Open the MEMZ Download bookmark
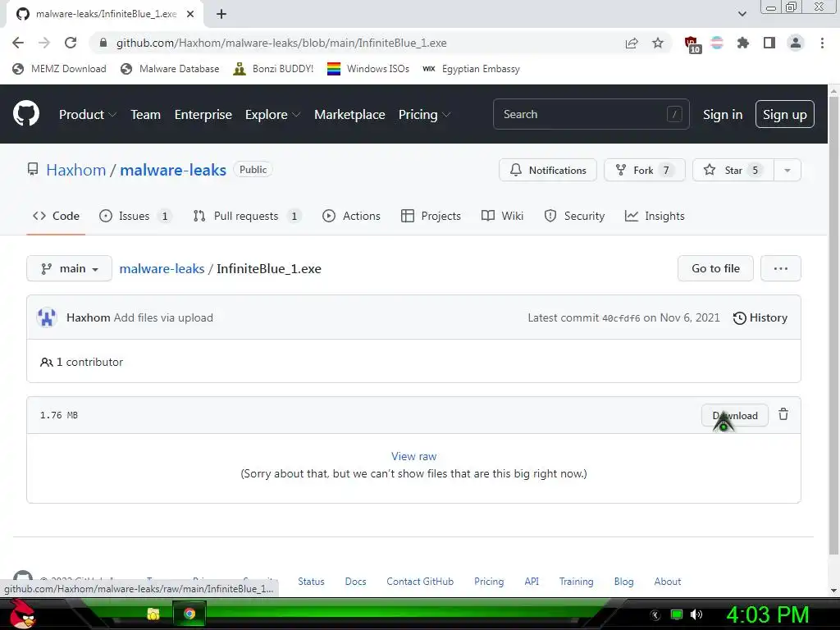Image resolution: width=840 pixels, height=630 pixels. coord(59,69)
